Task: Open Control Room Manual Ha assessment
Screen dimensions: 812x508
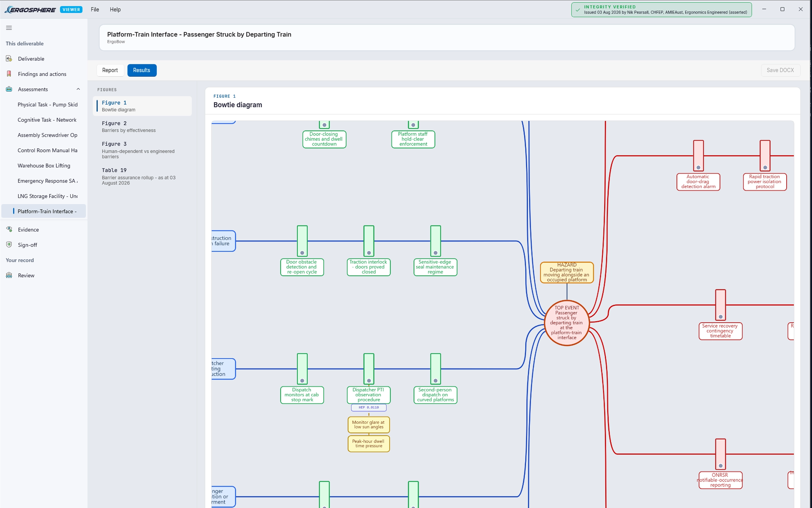Action: (x=48, y=150)
